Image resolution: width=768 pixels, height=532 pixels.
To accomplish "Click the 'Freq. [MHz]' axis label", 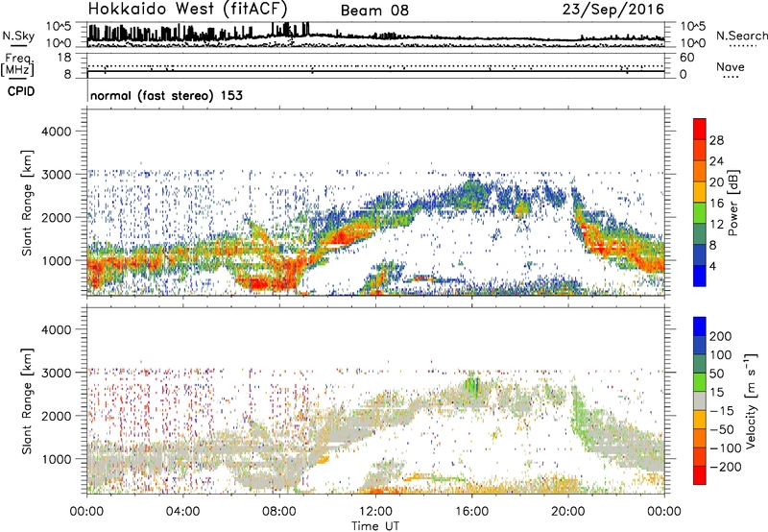I will tap(17, 65).
